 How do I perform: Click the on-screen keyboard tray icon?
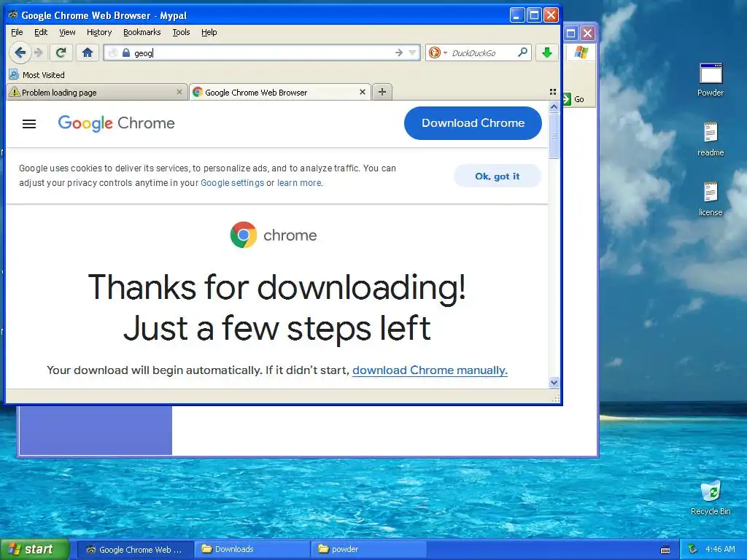tap(665, 550)
